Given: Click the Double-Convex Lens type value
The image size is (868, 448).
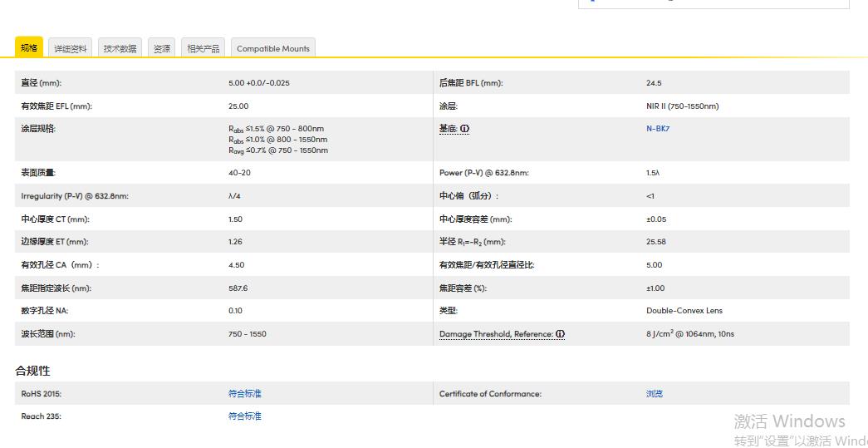Looking at the screenshot, I should click(x=684, y=311).
